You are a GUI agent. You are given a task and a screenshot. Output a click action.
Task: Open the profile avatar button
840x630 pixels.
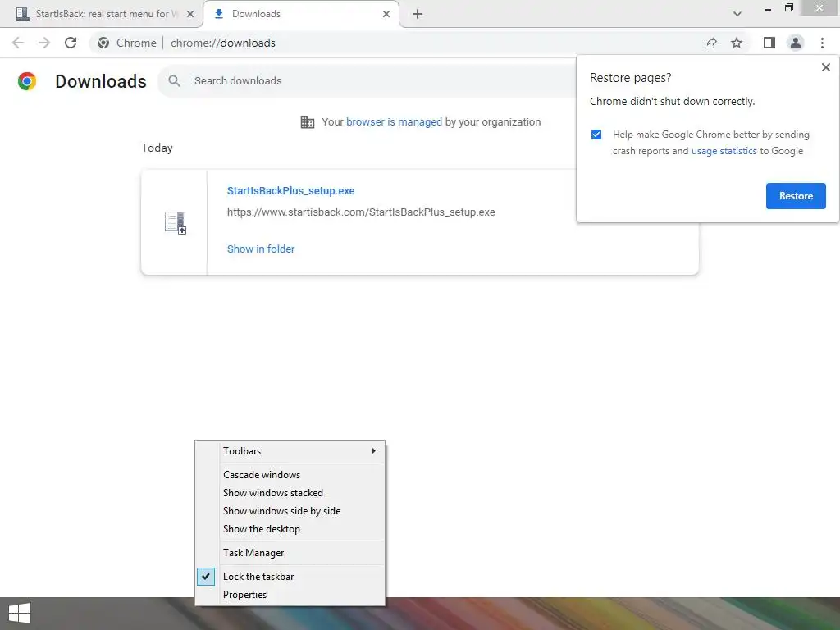coord(796,43)
